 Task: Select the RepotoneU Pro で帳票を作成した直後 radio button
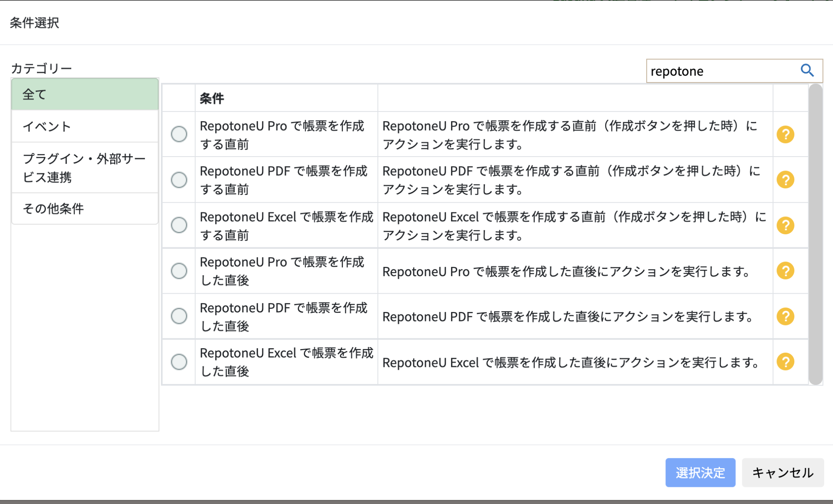tap(179, 271)
